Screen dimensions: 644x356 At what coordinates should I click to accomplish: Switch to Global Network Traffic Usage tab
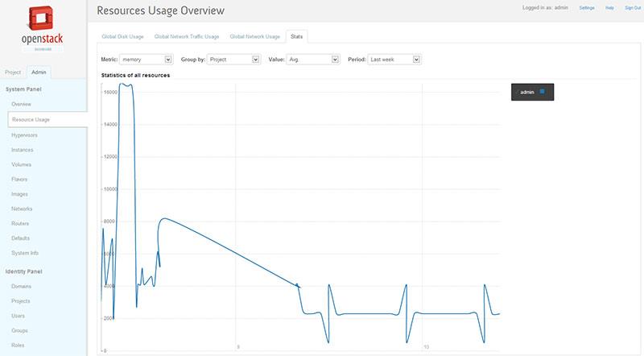point(187,36)
